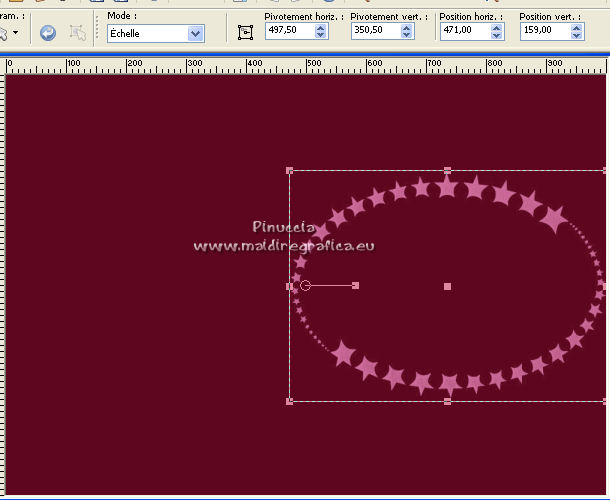610x500 pixels.
Task: Open the Mode dropdown showing Échelle
Action: [156, 33]
